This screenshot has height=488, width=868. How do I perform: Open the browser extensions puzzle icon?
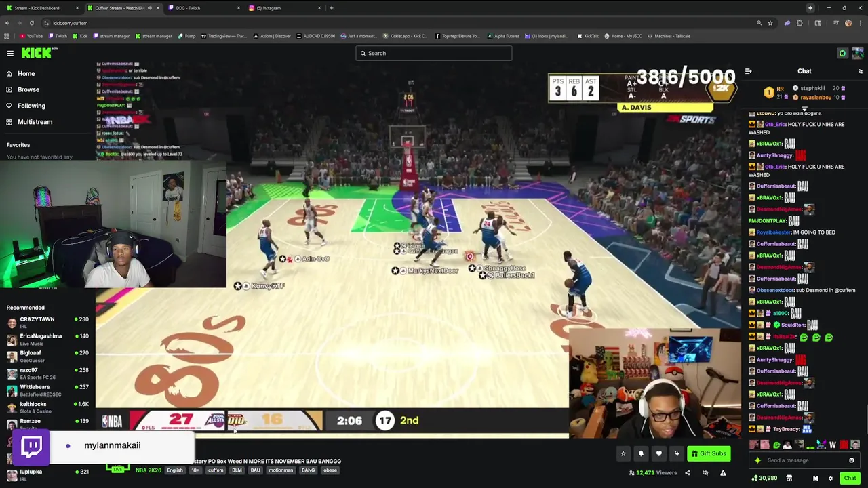pos(800,23)
